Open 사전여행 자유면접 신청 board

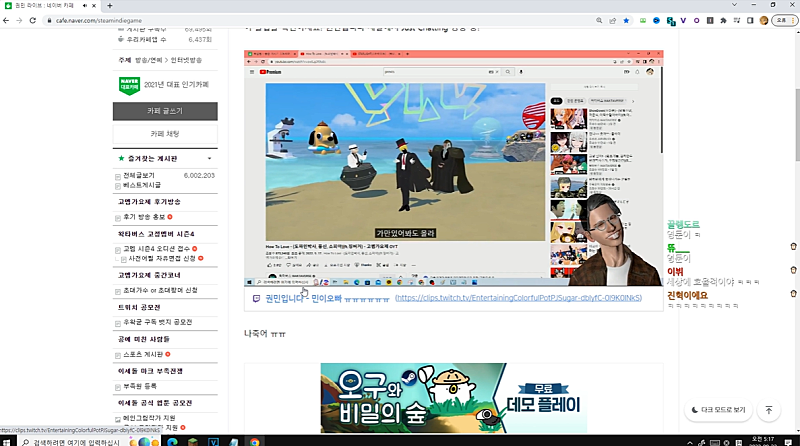click(162, 258)
